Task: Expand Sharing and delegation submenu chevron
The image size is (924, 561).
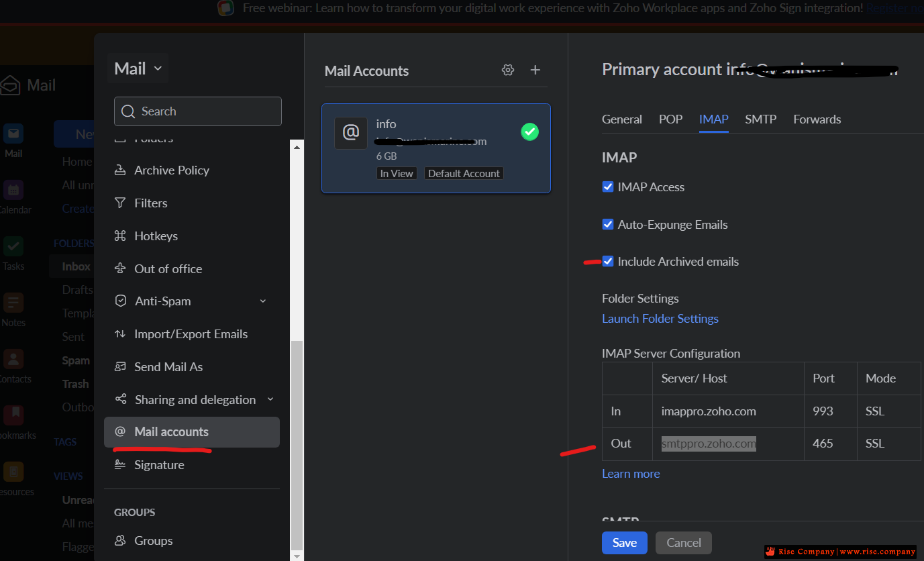Action: [270, 399]
